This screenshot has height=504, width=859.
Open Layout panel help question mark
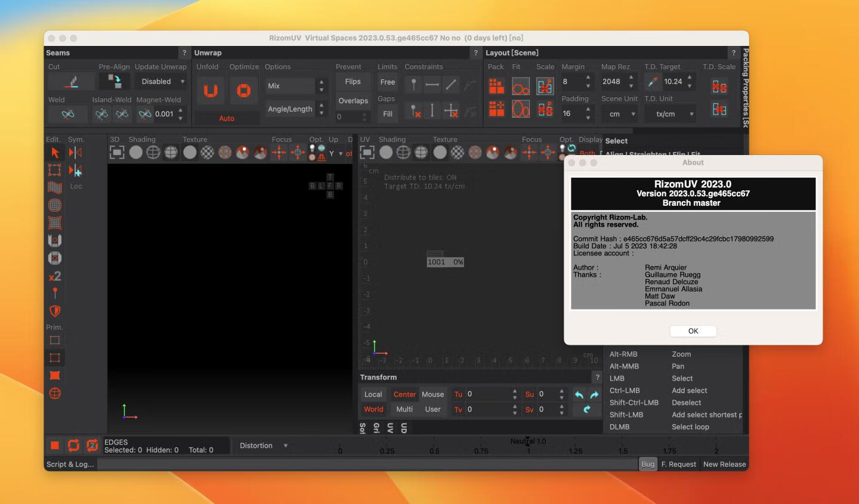[734, 53]
